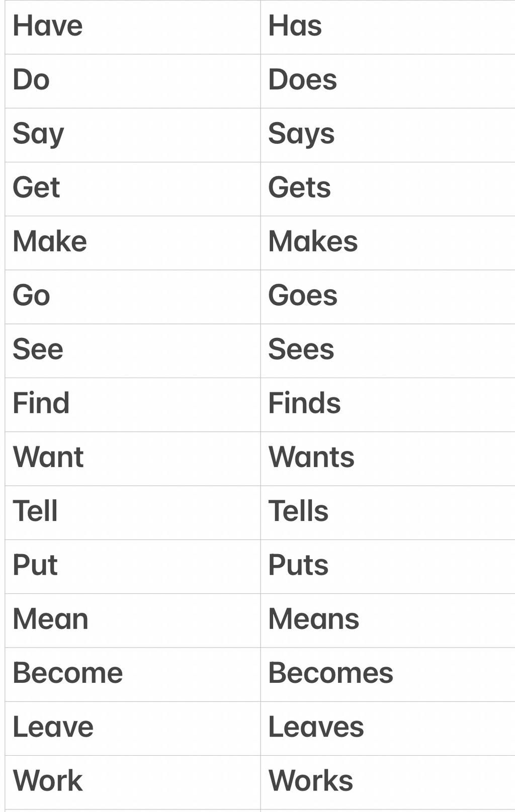Image resolution: width=515 pixels, height=812 pixels.
Task: Click on the 'See' cell
Action: click(133, 350)
